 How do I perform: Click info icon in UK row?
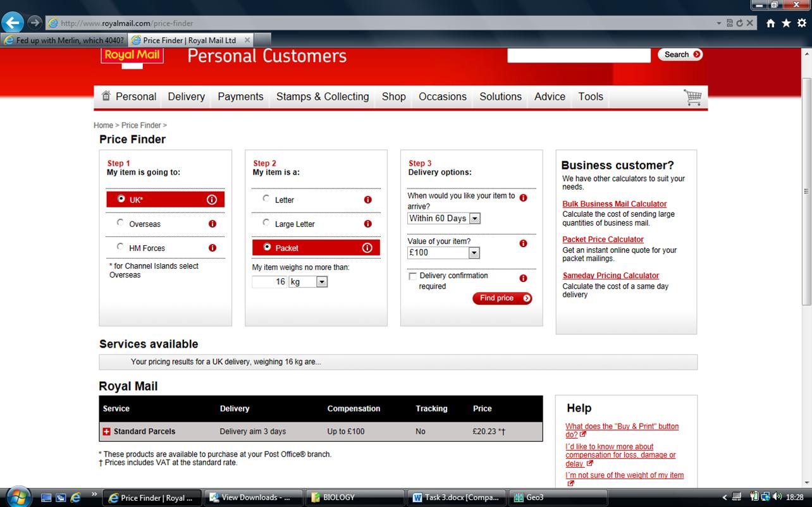[212, 200]
